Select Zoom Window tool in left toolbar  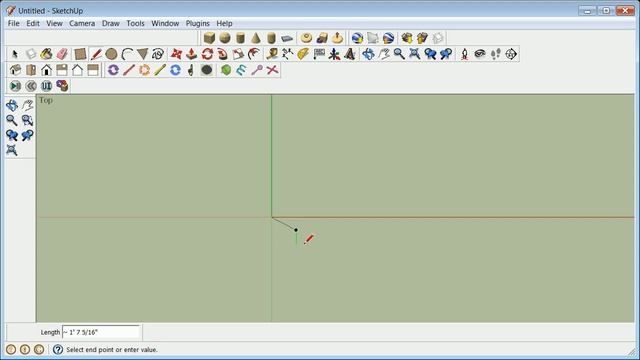coord(27,120)
